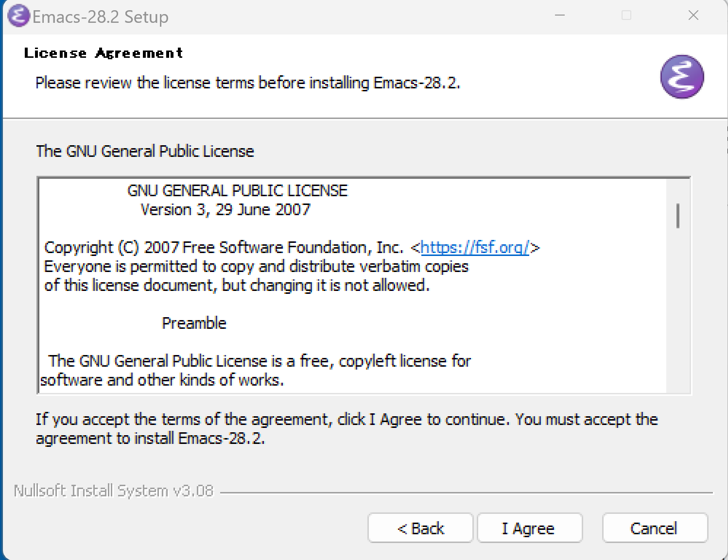
Task: Click the Preamble heading in license text
Action: coord(194,323)
